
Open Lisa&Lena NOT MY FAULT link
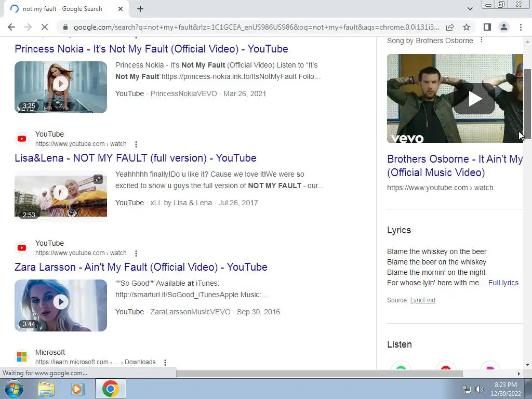[x=136, y=158]
